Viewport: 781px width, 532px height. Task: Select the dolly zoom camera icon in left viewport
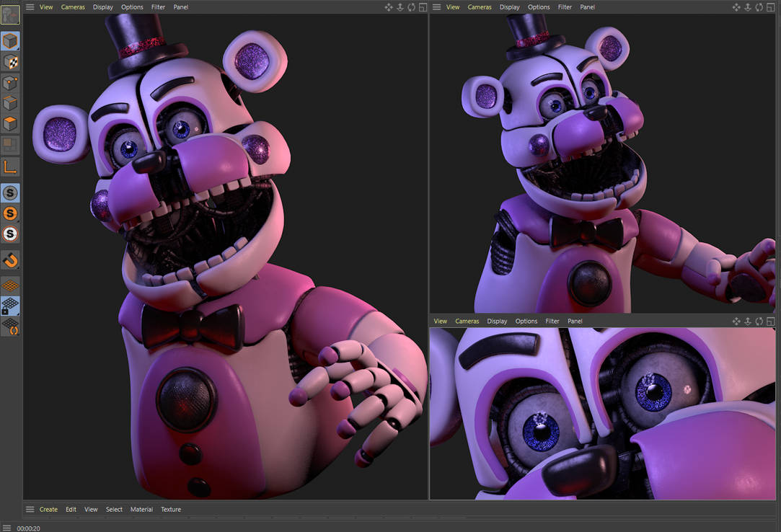(400, 6)
